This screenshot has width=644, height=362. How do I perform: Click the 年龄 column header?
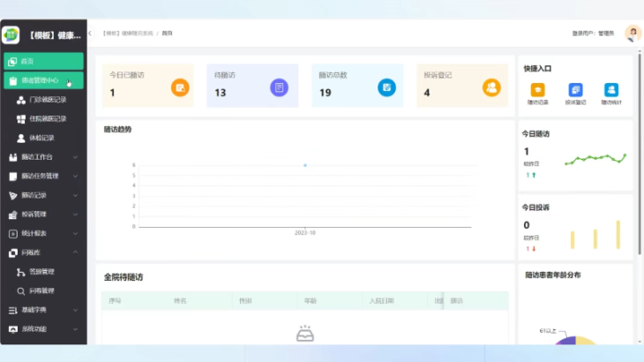coord(311,301)
